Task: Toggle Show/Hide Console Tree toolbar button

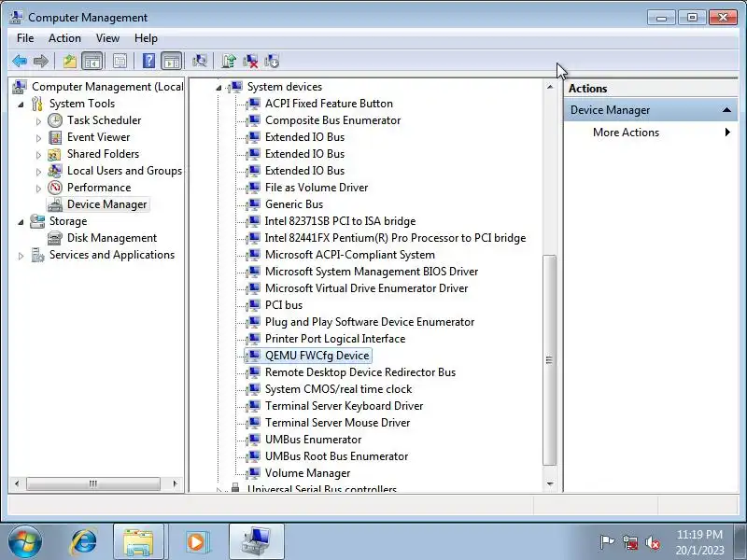Action: (92, 61)
